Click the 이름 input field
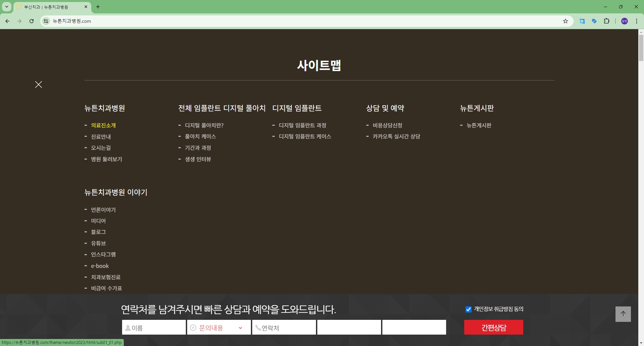This screenshot has width=644, height=346. click(154, 328)
